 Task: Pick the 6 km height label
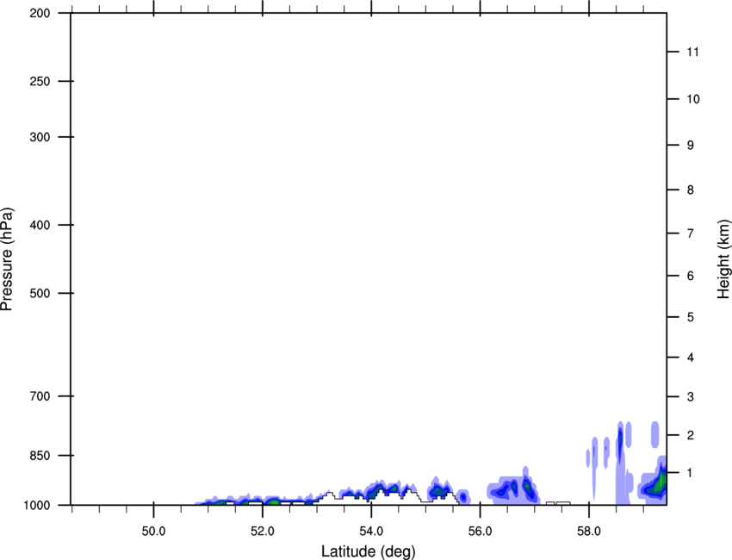pyautogui.click(x=691, y=276)
